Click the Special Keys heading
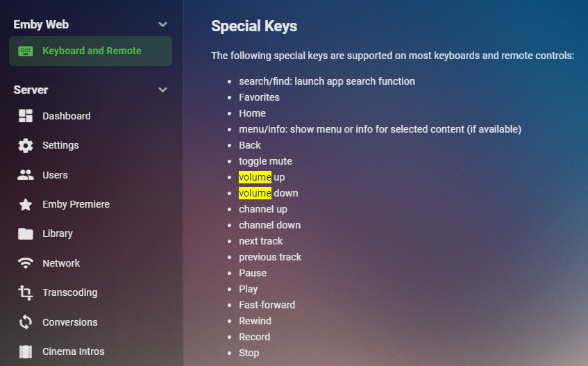The height and width of the screenshot is (366, 588). [x=254, y=26]
